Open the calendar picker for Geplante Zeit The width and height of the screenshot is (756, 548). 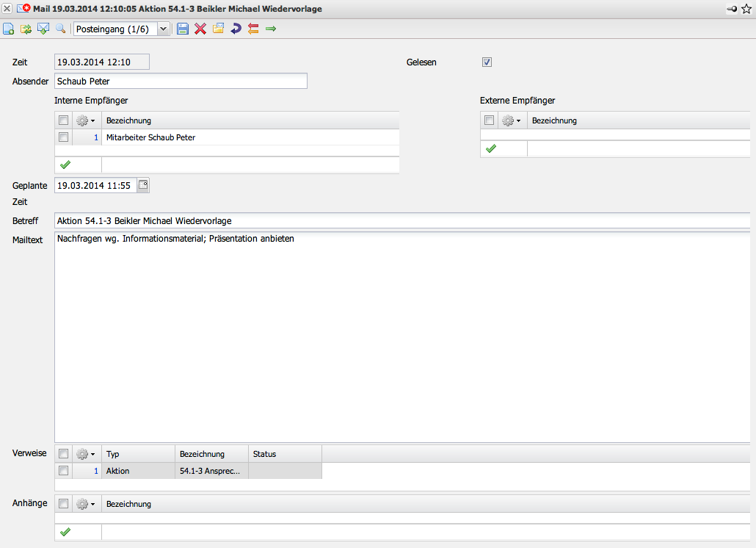[143, 185]
